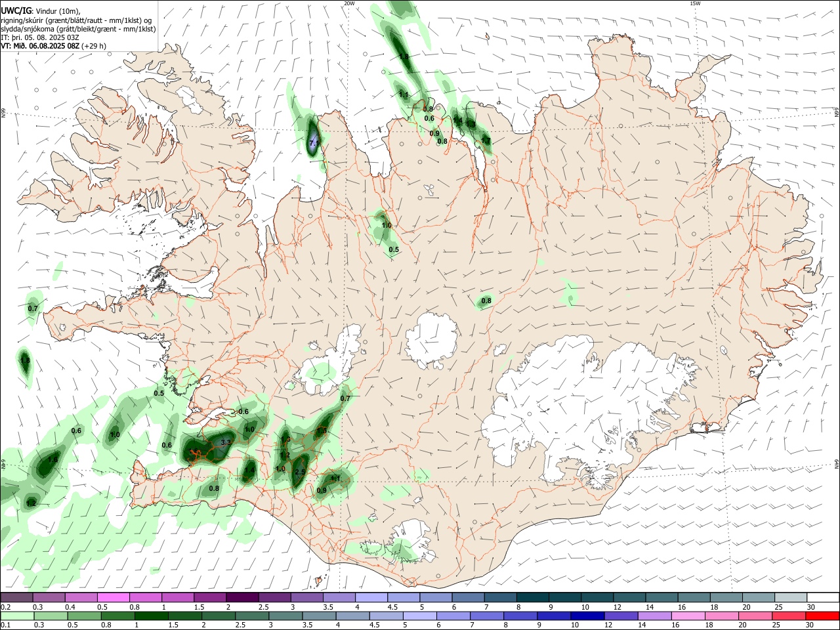The image size is (840, 630).
Task: Pick the 25–30 crimson rain legend swatch
Action: (x=789, y=616)
